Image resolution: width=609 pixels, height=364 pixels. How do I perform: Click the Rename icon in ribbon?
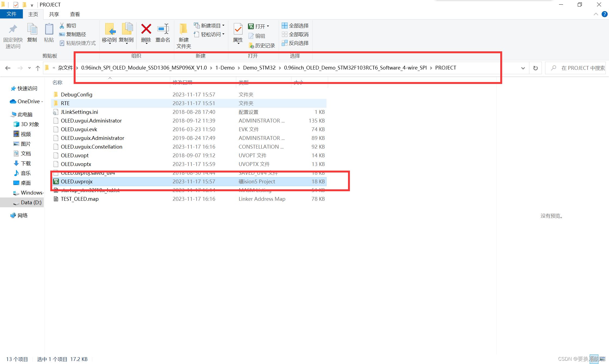point(163,29)
